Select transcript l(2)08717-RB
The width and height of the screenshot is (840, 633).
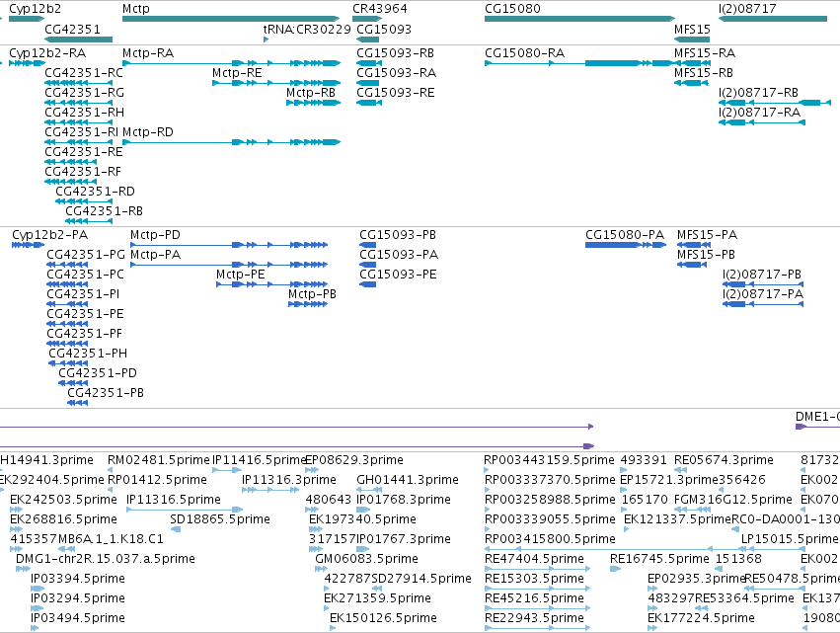pyautogui.click(x=758, y=93)
